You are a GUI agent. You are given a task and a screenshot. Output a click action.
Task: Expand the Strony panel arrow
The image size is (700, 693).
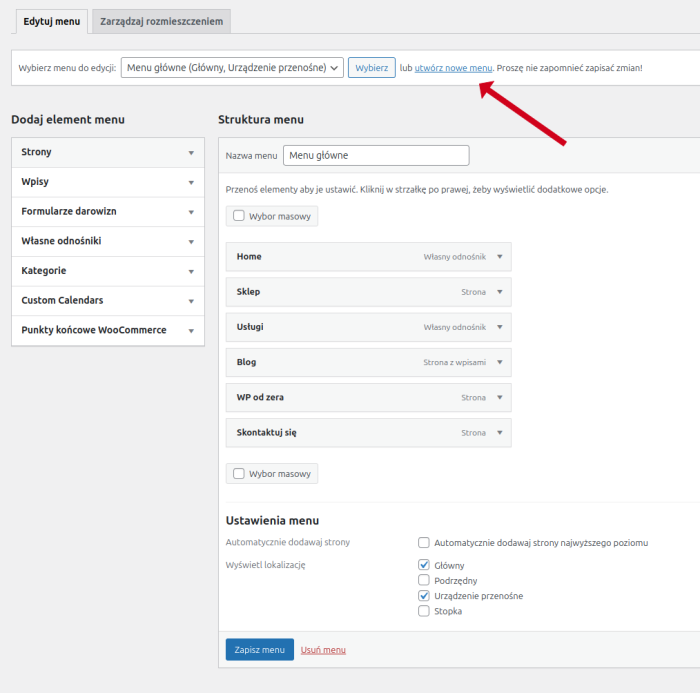click(x=190, y=153)
